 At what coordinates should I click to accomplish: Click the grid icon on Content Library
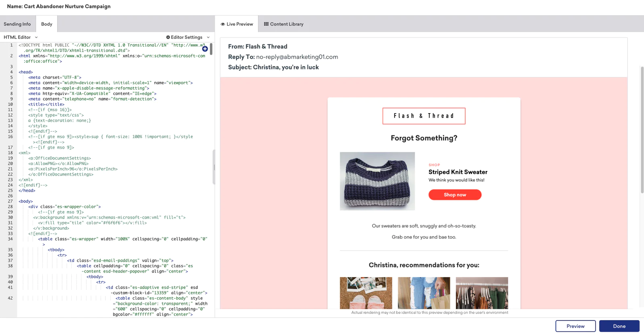point(266,24)
